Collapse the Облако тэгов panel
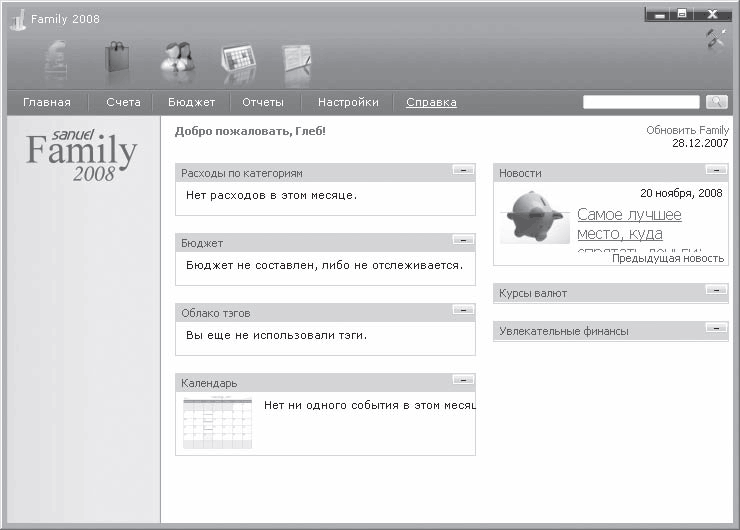The image size is (740, 530). coord(462,310)
